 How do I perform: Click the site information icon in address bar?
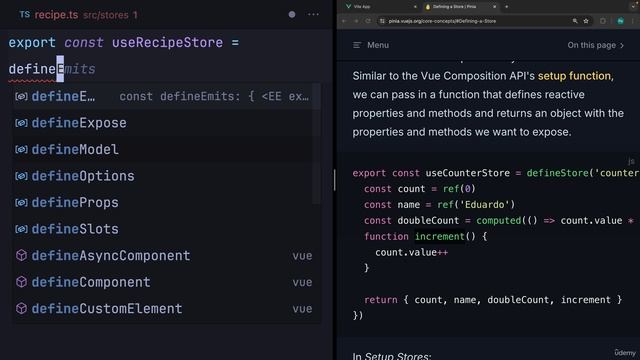coord(382,21)
